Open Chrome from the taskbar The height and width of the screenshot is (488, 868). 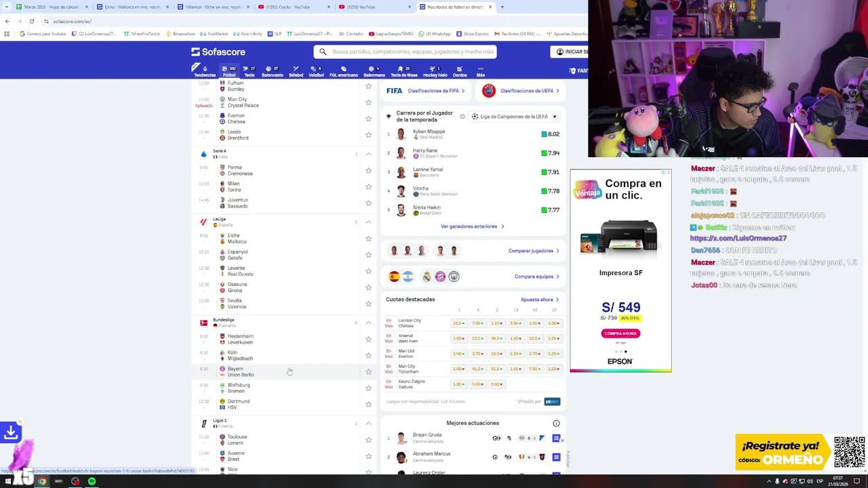click(42, 481)
